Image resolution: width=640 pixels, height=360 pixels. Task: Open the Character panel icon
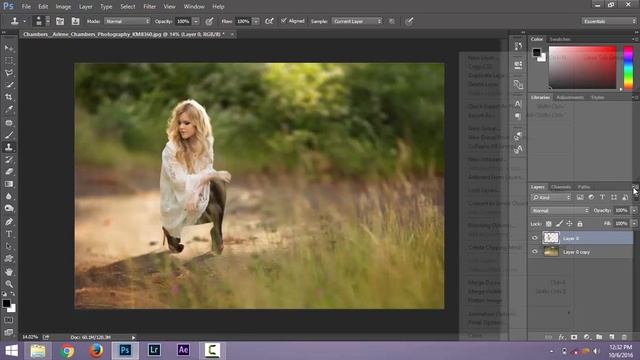coord(518,104)
